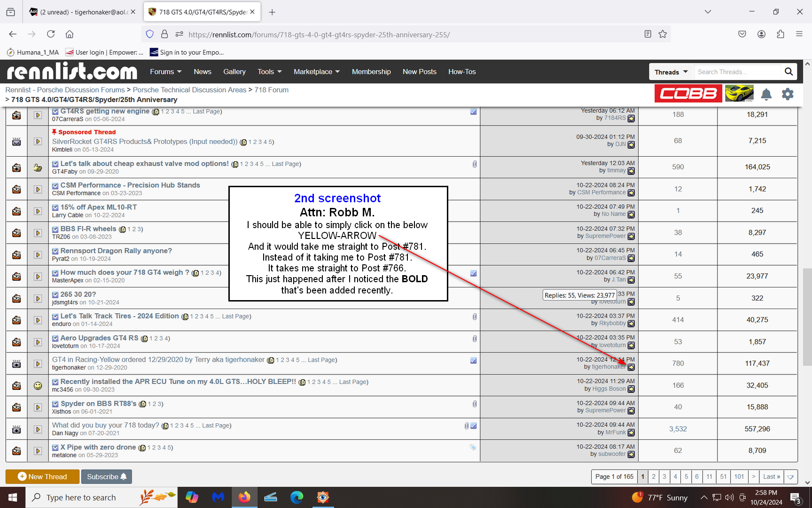Go to last post by tigerhonaker arrow
Image resolution: width=812 pixels, height=508 pixels.
pyautogui.click(x=631, y=367)
